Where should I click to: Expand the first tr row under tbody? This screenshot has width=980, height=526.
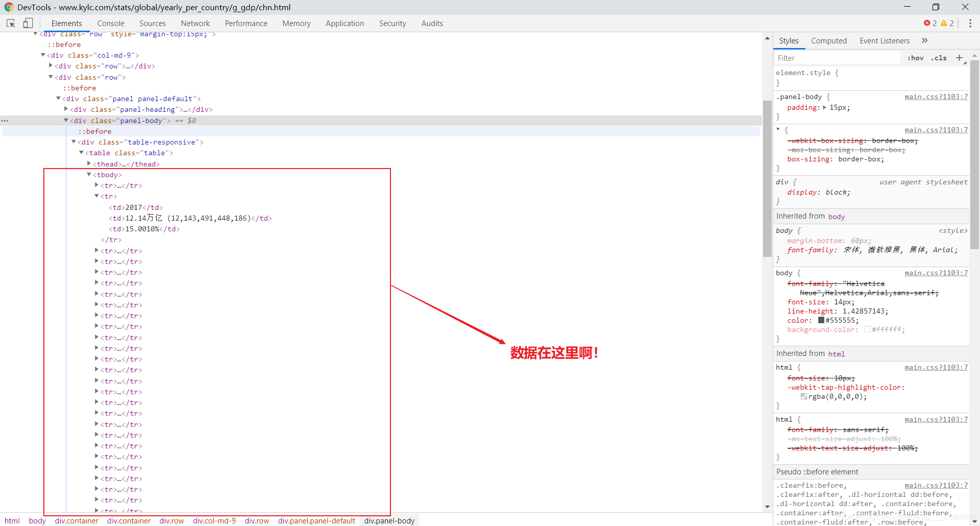click(x=96, y=185)
